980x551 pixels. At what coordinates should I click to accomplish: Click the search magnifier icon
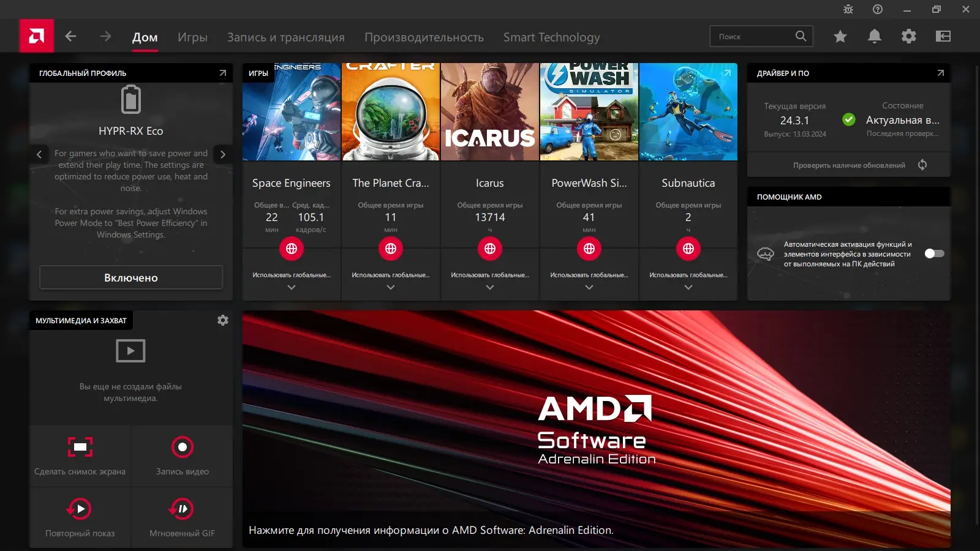[x=801, y=36]
